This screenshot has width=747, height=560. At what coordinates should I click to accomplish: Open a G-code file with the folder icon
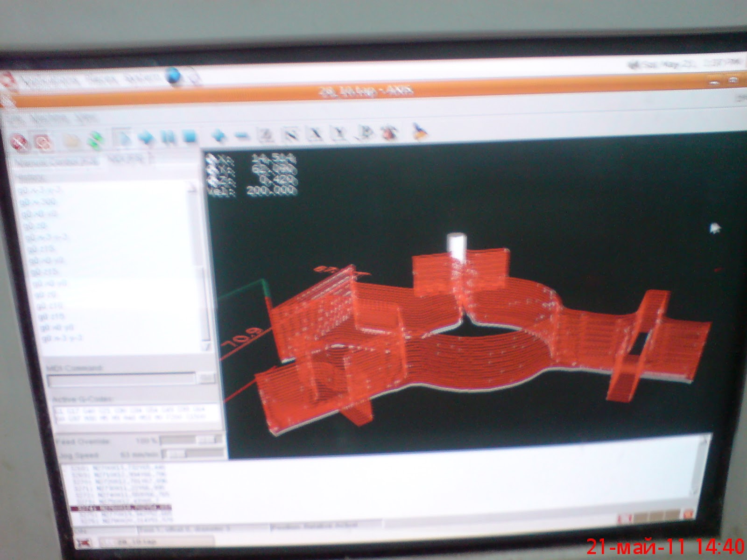[71, 141]
